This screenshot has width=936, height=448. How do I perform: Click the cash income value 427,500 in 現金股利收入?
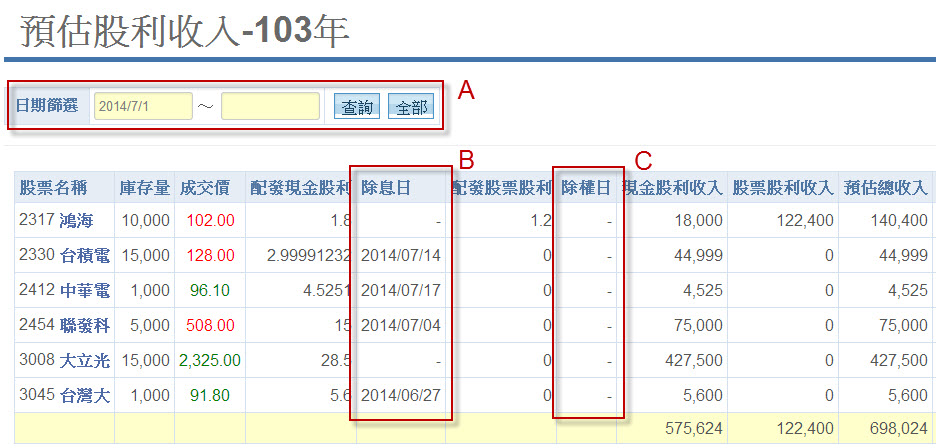coord(692,361)
